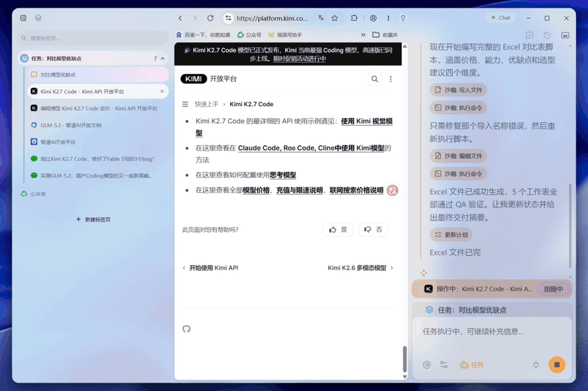Bookmark this page with the star icon
Viewport: 588px width, 391px height.
click(x=335, y=18)
